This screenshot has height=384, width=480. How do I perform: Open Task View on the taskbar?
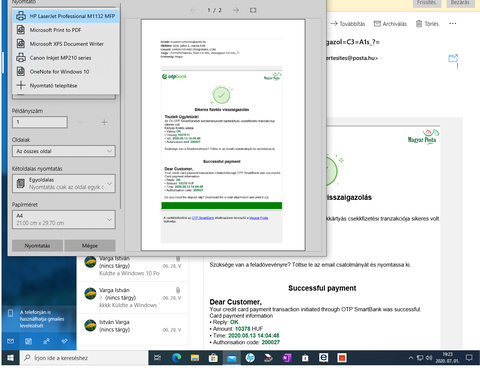click(157, 358)
